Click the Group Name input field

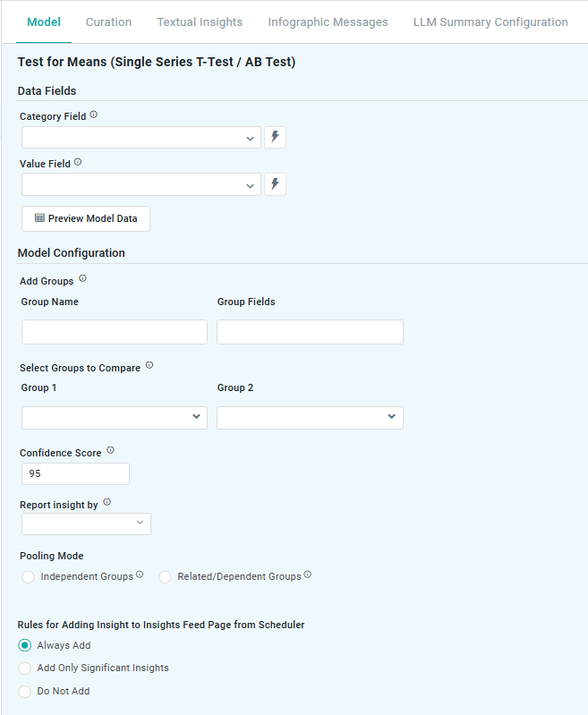tap(115, 332)
